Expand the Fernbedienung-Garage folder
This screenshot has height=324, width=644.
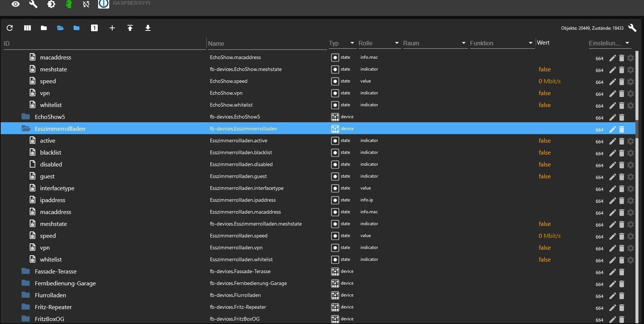[26, 283]
